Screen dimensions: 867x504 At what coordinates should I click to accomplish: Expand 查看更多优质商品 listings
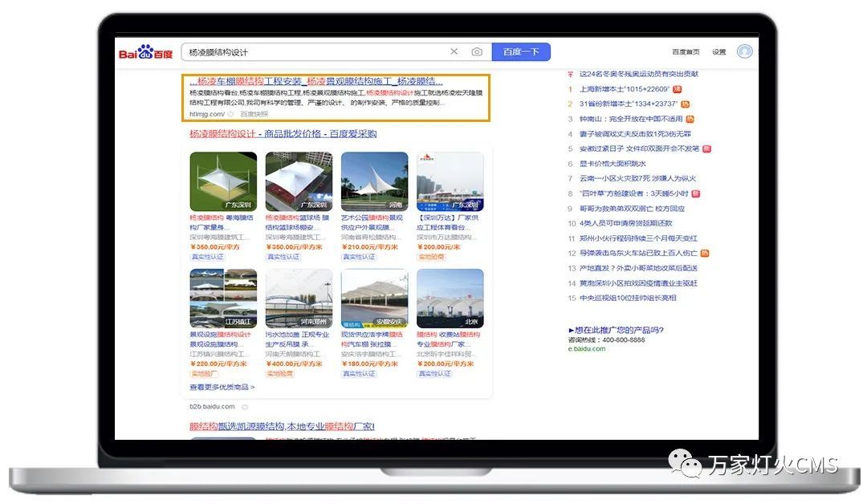222,387
